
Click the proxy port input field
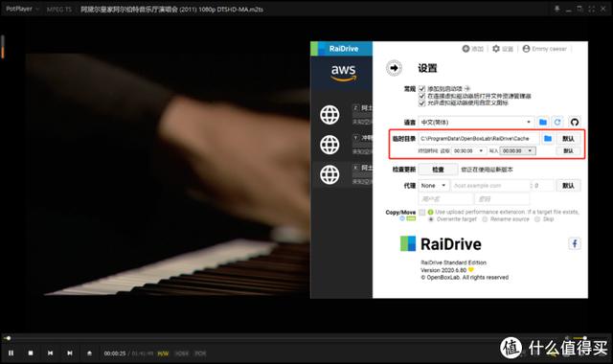543,185
